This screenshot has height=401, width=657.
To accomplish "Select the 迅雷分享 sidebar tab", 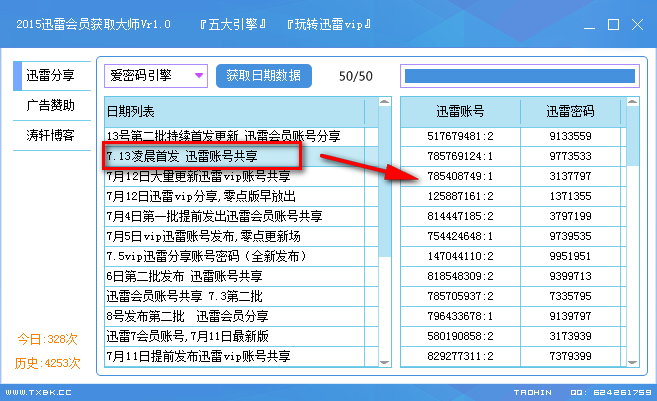I will coord(52,76).
